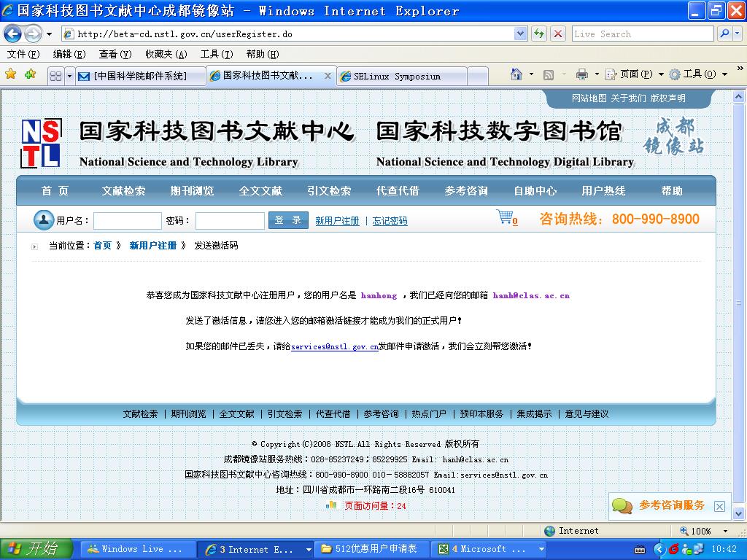
Task: Open 引文检索 in navigation bar
Action: [x=329, y=191]
